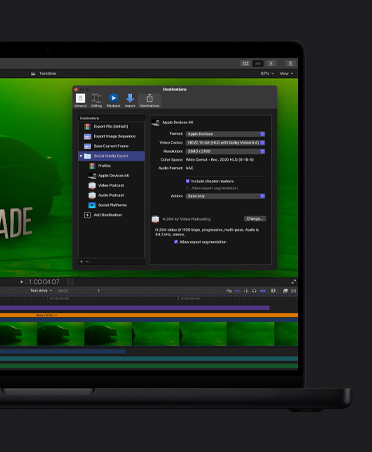Open the Video Codec dropdown
The width and height of the screenshot is (372, 452).
[225, 143]
